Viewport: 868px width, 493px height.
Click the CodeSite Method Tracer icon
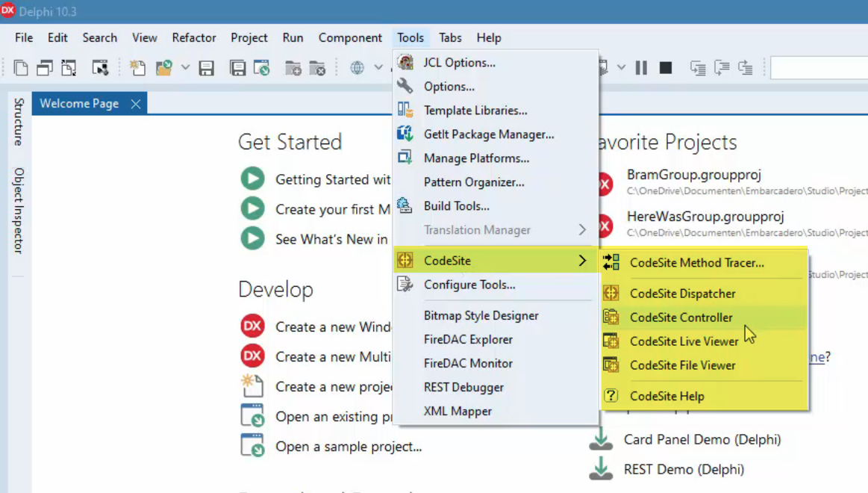click(611, 262)
